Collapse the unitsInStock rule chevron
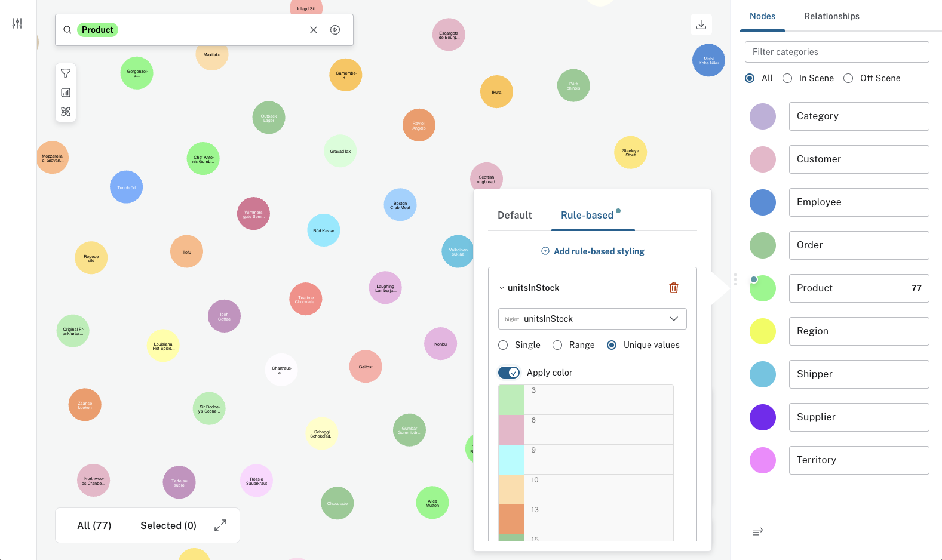 pos(502,288)
